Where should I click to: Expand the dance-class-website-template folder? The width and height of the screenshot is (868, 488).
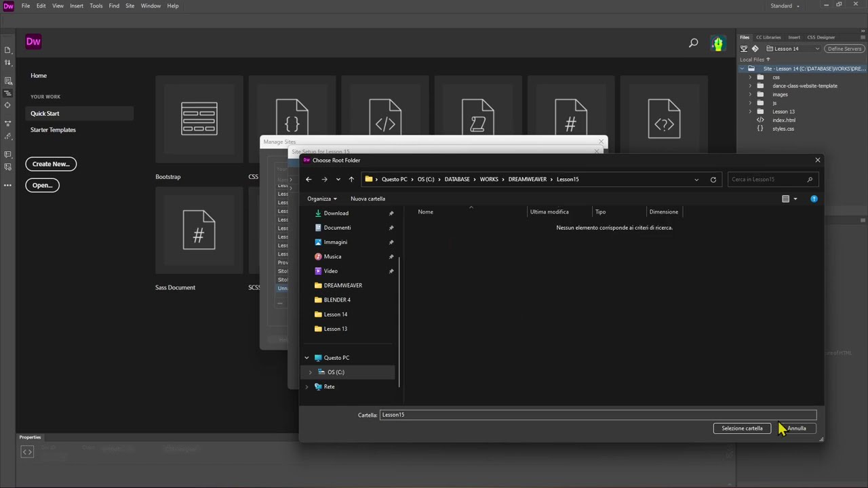pyautogui.click(x=750, y=86)
